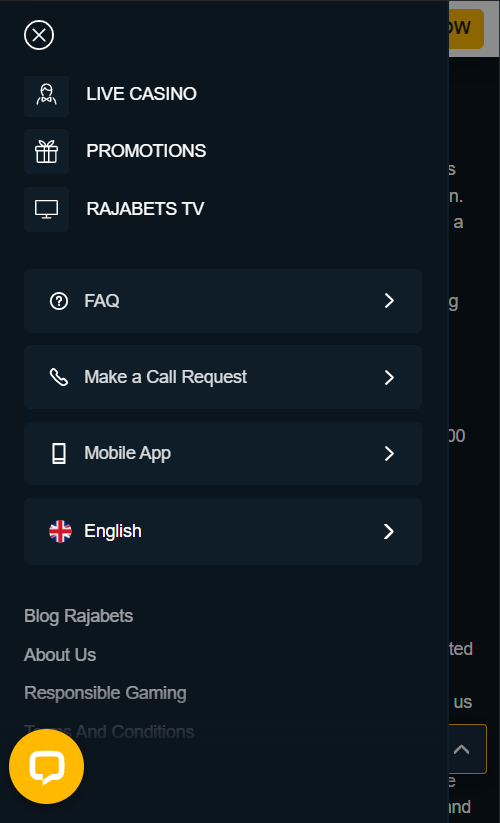Click the Mobile App smartphone icon
This screenshot has width=500, height=823.
click(x=59, y=453)
